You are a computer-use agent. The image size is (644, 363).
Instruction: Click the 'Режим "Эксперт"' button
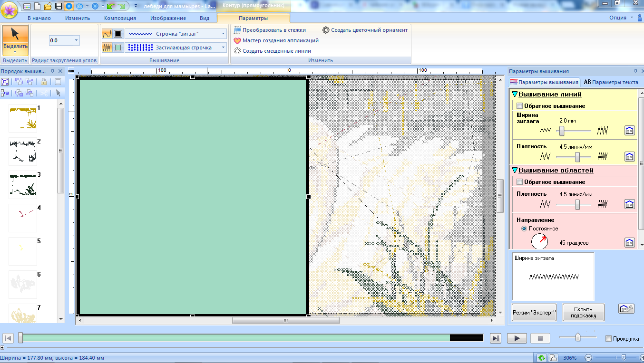click(x=534, y=313)
